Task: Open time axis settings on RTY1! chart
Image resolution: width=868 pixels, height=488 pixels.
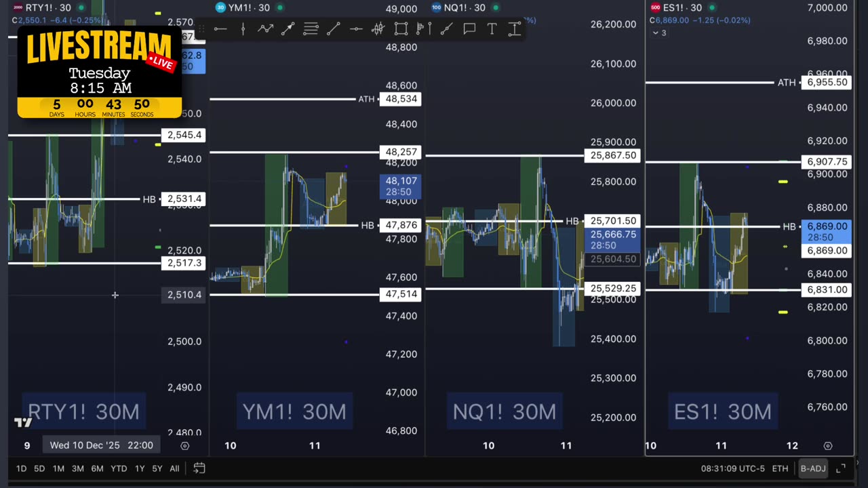Action: pos(184,445)
